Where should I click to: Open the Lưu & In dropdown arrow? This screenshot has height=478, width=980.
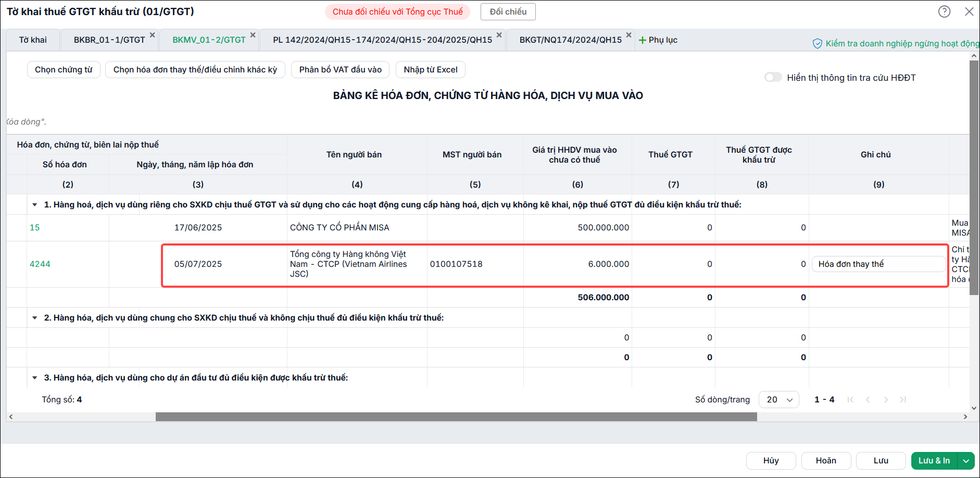tap(966, 461)
